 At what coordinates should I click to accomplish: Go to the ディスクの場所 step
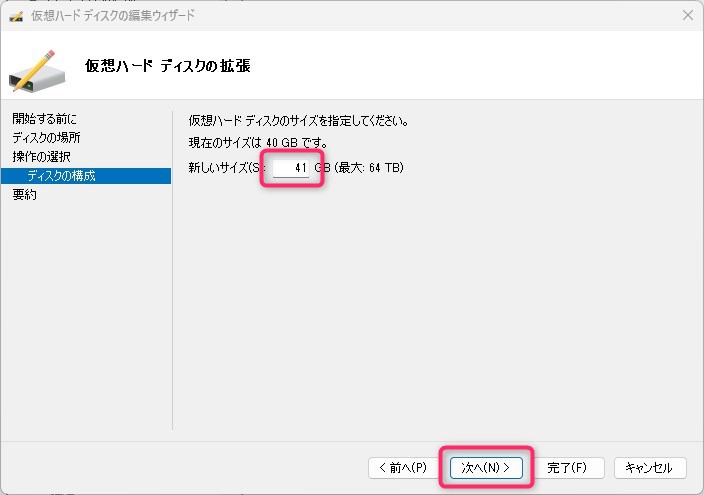(x=47, y=138)
